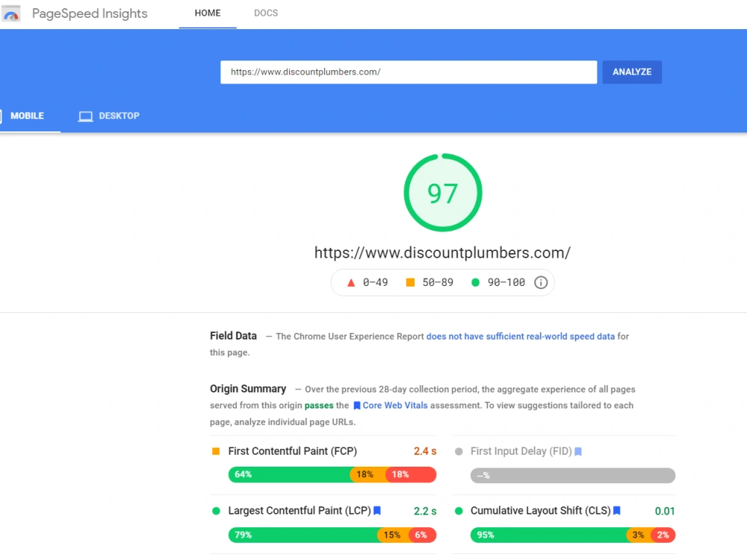
Task: Click the orange square icon beside First Contentful Paint
Action: coord(216,451)
